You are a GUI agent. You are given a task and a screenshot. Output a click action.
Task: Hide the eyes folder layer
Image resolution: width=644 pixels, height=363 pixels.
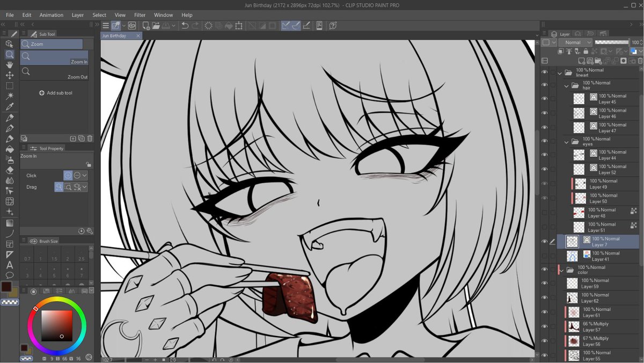[x=545, y=142]
